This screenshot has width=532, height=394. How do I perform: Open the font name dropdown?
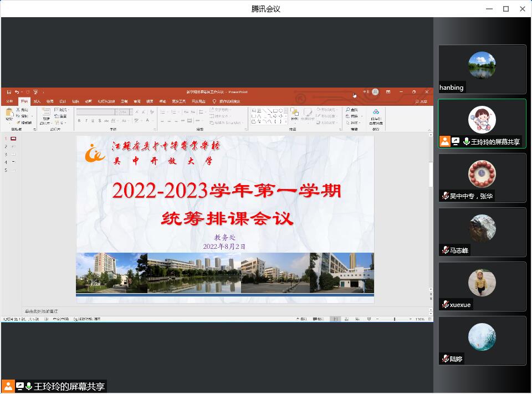point(115,111)
